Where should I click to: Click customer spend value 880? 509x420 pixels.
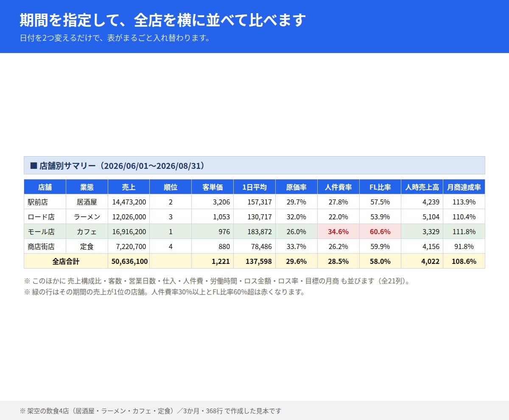pos(213,246)
